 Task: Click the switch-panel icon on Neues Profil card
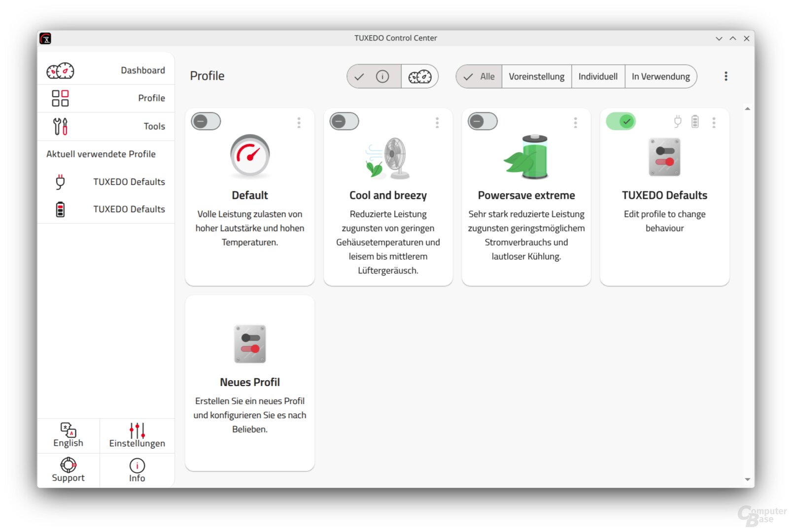pos(250,344)
